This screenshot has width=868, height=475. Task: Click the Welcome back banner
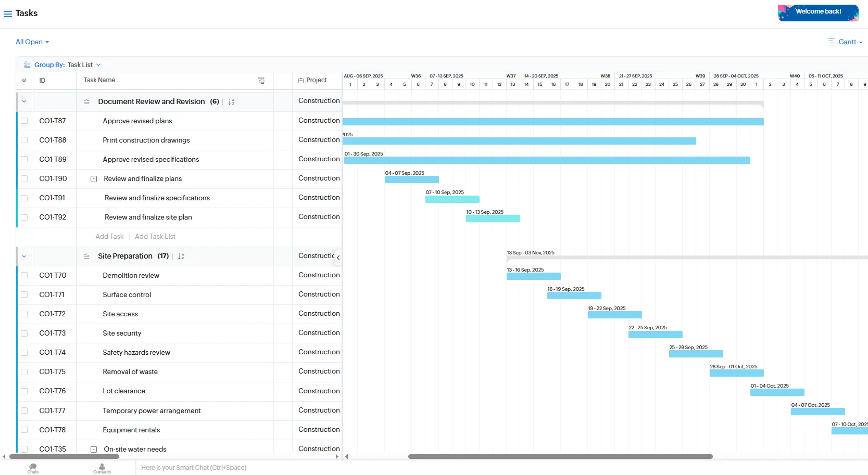tap(817, 12)
